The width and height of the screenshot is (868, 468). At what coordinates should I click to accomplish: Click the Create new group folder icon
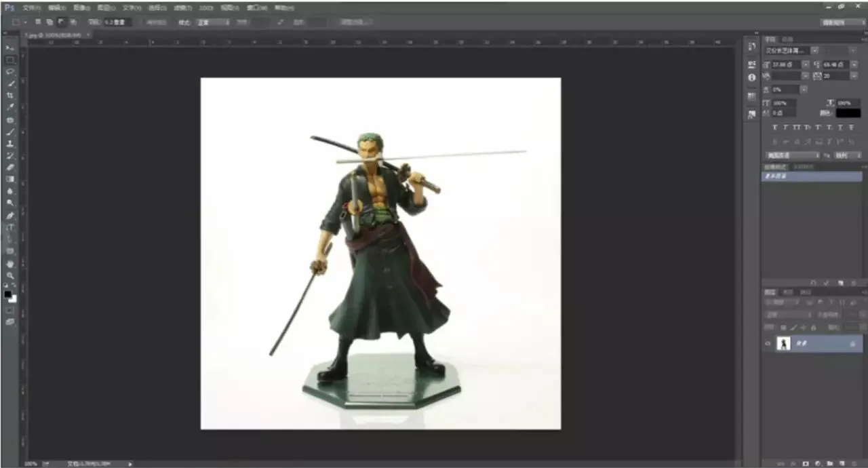click(830, 463)
